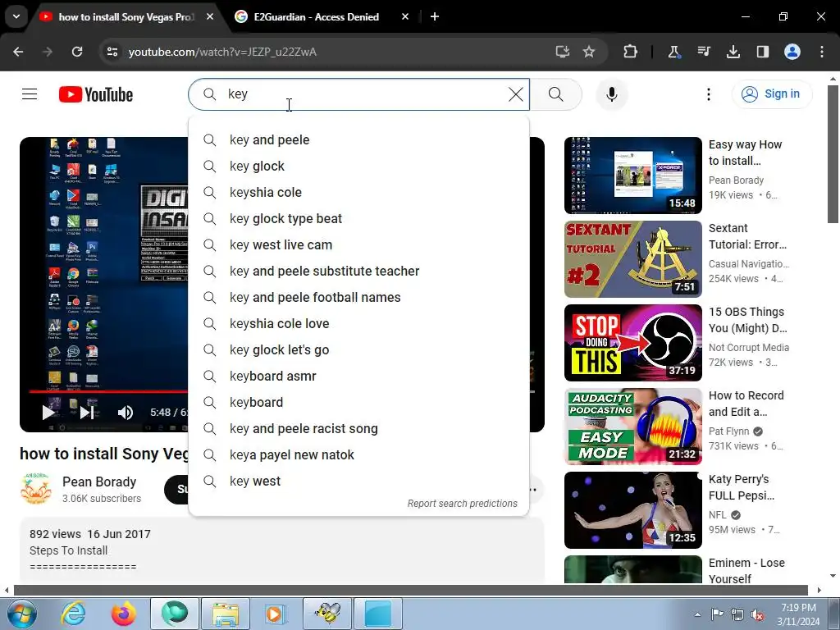Open the Extensions puzzle icon

pos(631,52)
